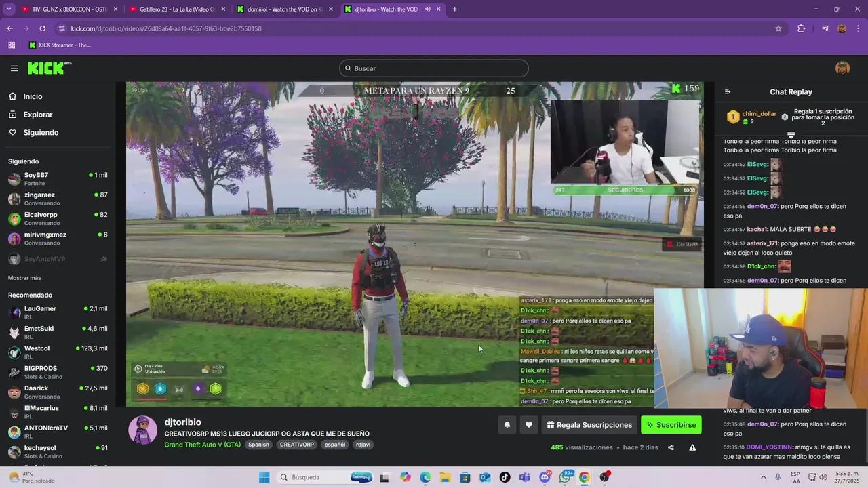Click the Spanish language tag
868x488 pixels.
click(x=258, y=445)
